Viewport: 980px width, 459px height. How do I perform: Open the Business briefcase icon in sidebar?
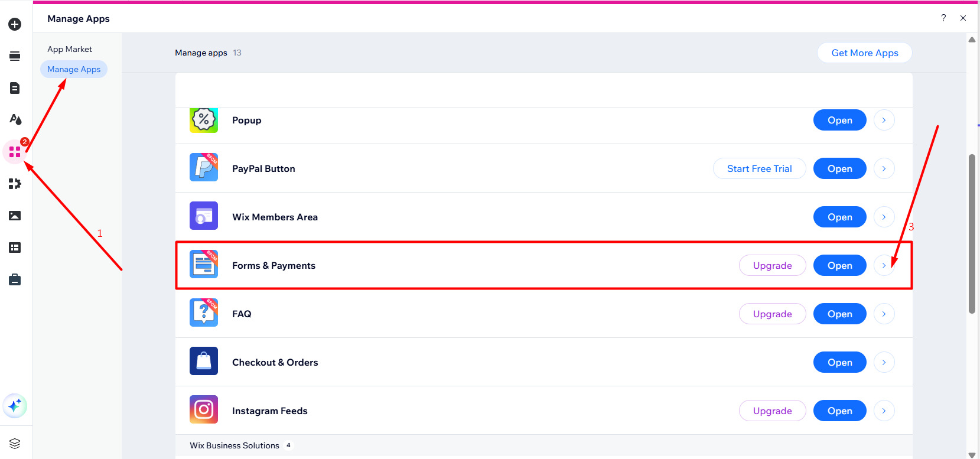click(15, 279)
